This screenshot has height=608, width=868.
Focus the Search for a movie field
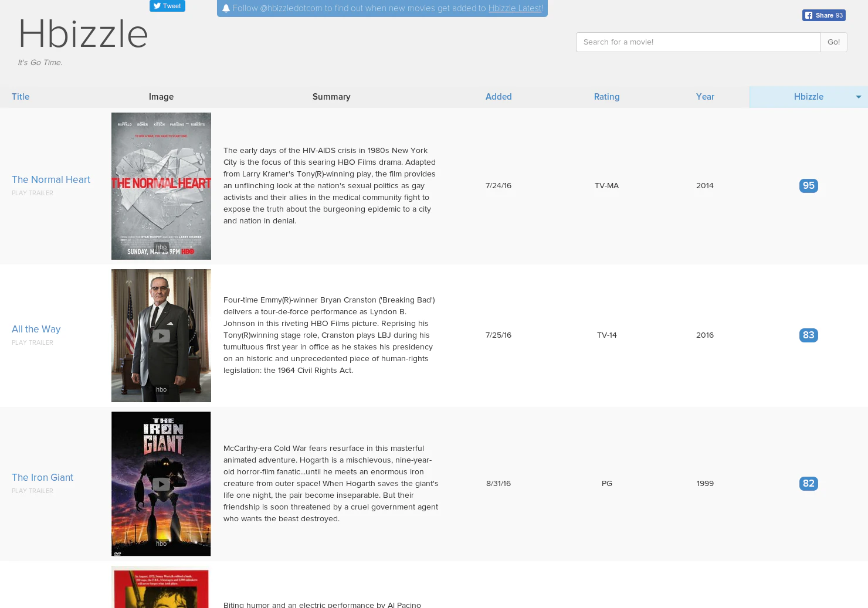[x=698, y=42]
